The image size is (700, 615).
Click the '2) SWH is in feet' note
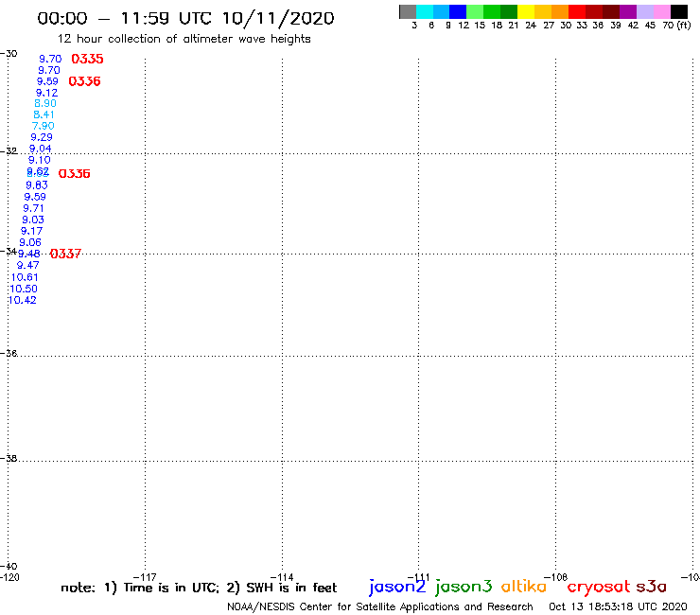click(x=282, y=588)
